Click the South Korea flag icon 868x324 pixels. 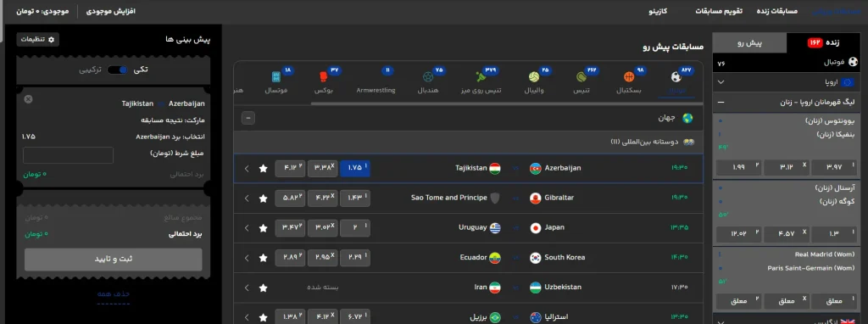536,258
